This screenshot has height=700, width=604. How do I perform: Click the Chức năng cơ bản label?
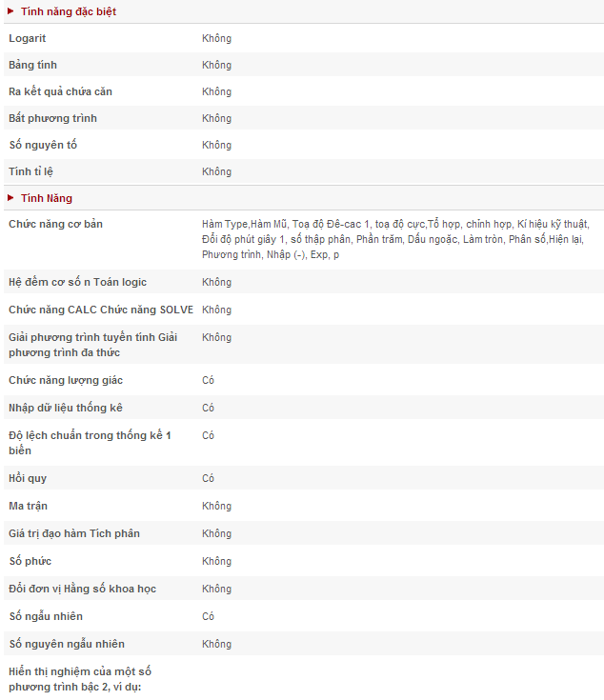tap(56, 224)
